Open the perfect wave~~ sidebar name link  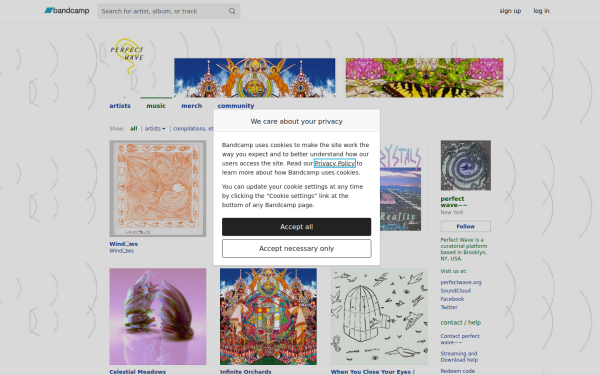point(454,202)
